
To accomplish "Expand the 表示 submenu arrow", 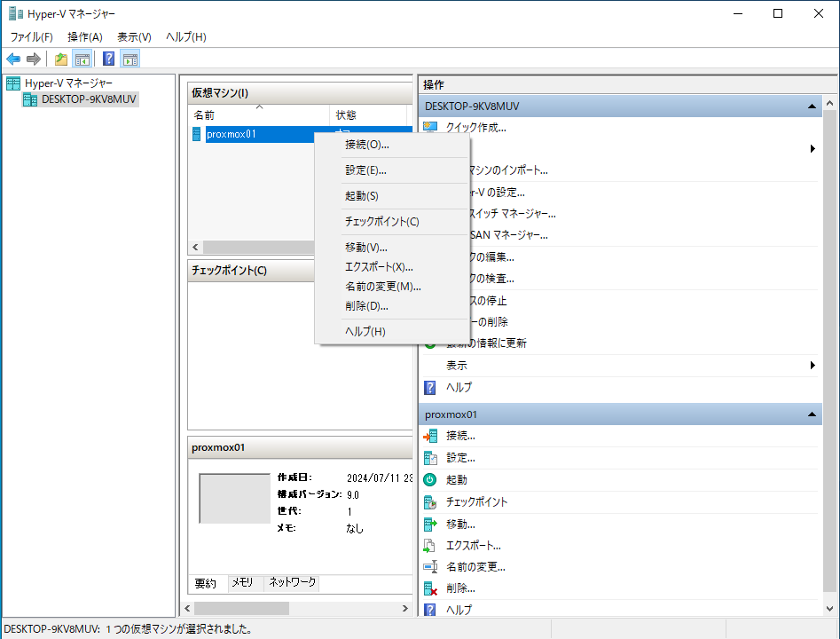I will (813, 366).
